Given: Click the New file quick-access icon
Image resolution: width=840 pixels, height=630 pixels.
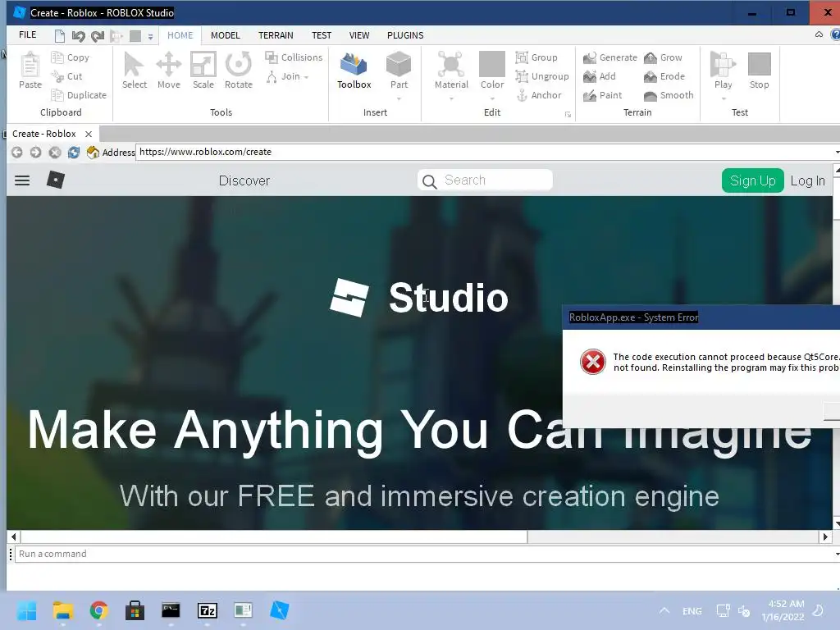Looking at the screenshot, I should point(59,36).
